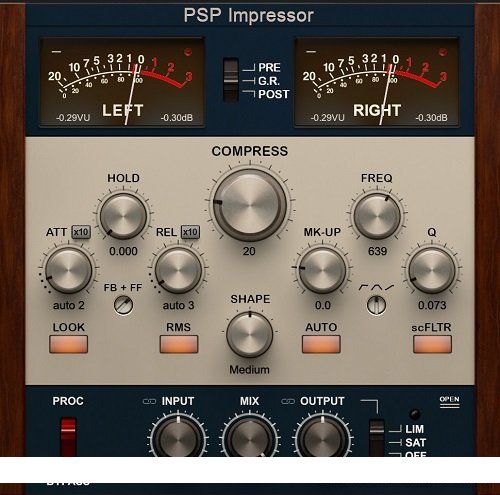Click the OPEN panel button
This screenshot has height=495, width=500.
449,401
